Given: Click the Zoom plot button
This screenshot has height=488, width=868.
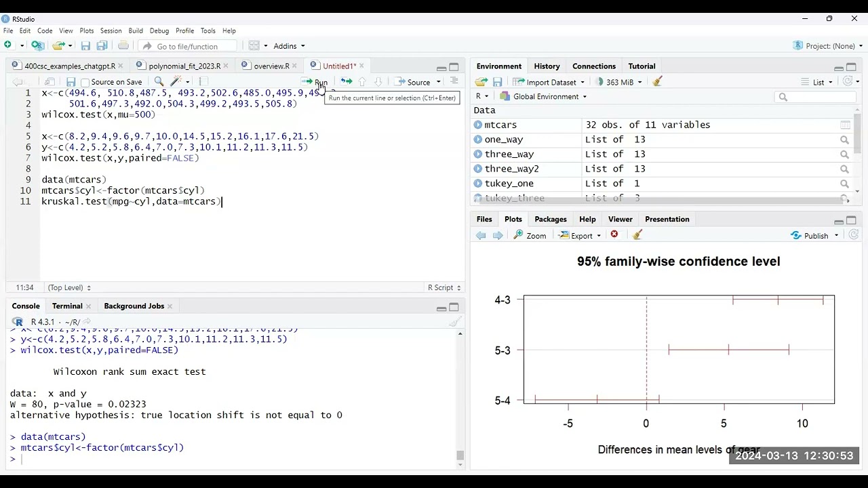Looking at the screenshot, I should click(530, 235).
